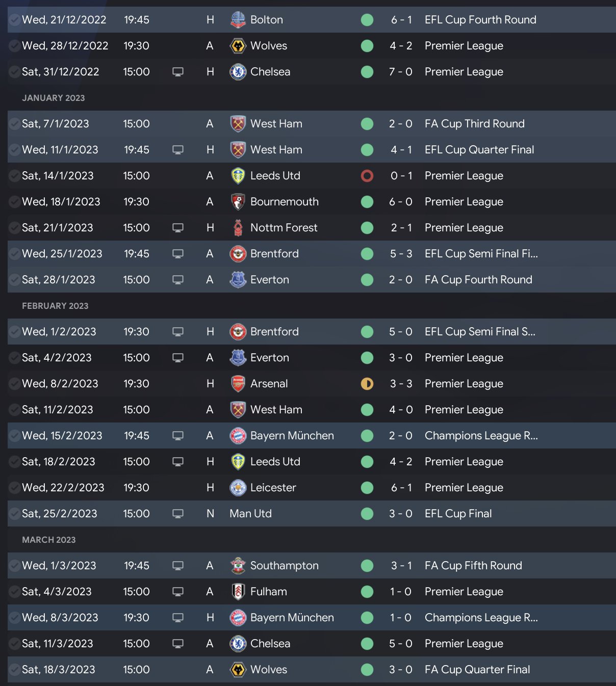Screen dimensions: 616x686
Task: Click the loss indicator for Leeds Utd 0-1
Action: point(367,176)
